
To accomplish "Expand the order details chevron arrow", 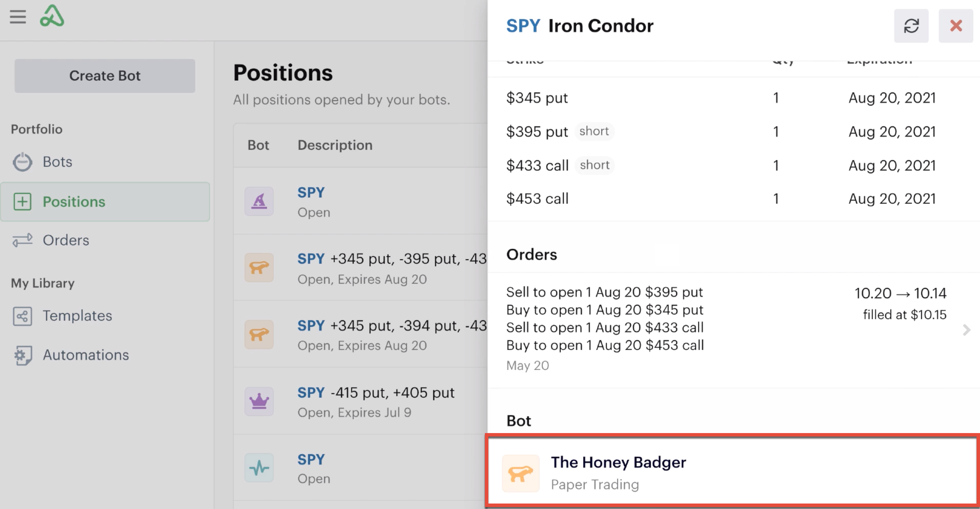I will coord(966,330).
